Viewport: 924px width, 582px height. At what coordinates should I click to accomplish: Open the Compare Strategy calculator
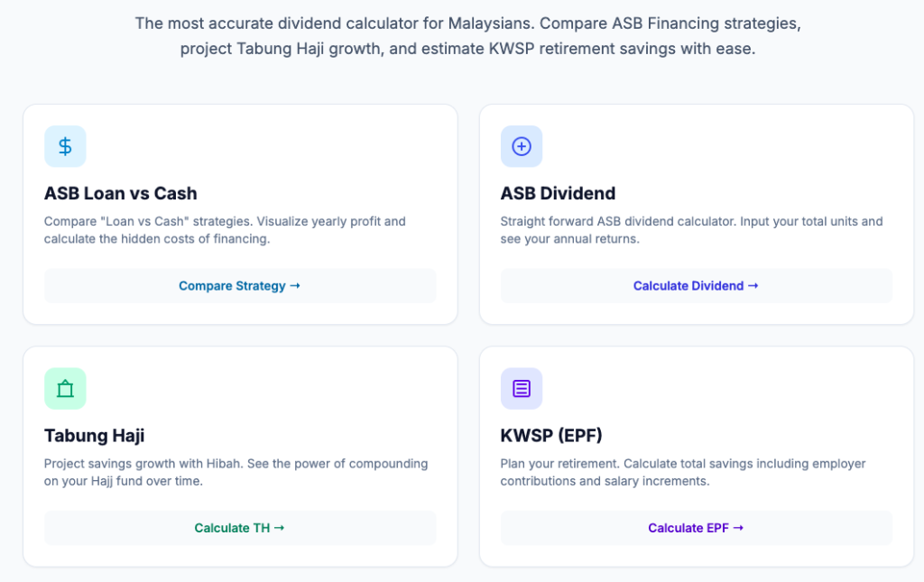point(239,286)
